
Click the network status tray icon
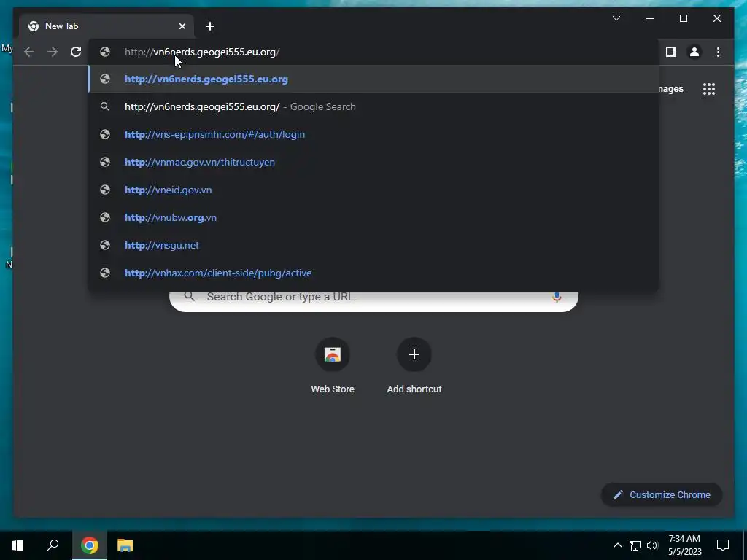[635, 545]
